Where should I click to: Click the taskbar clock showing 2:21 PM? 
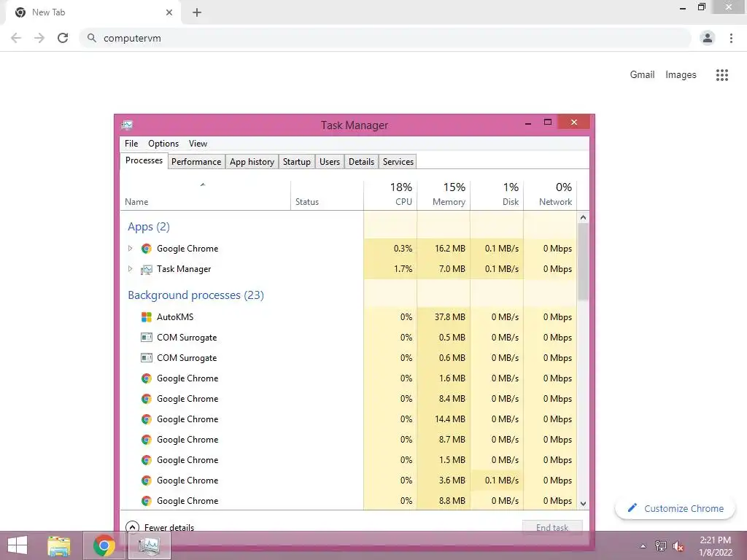coord(715,546)
